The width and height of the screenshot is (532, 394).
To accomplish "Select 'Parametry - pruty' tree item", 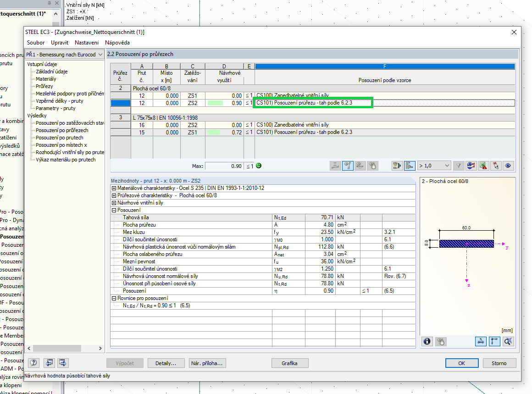I will point(55,108).
